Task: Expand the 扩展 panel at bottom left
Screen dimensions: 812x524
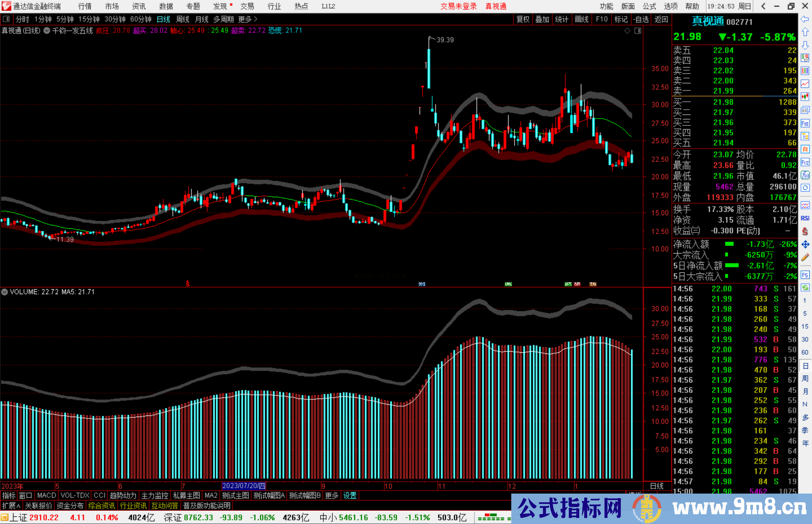Action: tap(11, 506)
